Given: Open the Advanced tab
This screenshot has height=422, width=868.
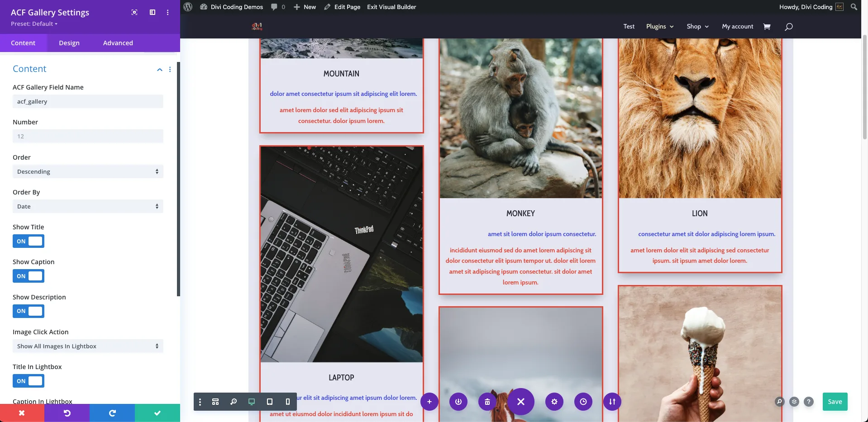Looking at the screenshot, I should (x=118, y=43).
